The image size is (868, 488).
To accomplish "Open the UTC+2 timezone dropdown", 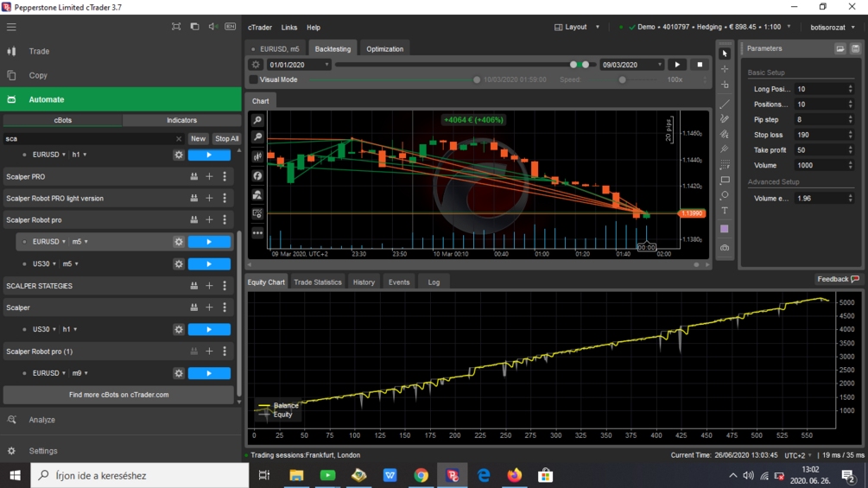I will pyautogui.click(x=798, y=455).
